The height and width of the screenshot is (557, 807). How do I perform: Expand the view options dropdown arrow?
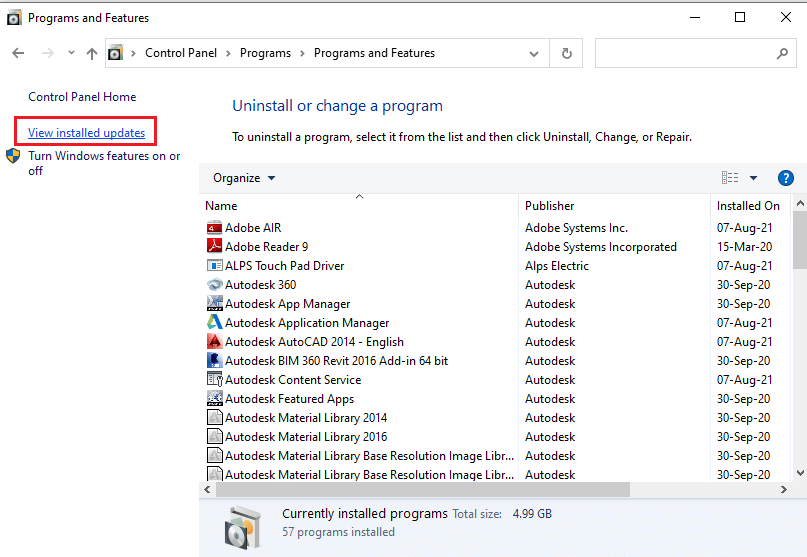coord(753,178)
